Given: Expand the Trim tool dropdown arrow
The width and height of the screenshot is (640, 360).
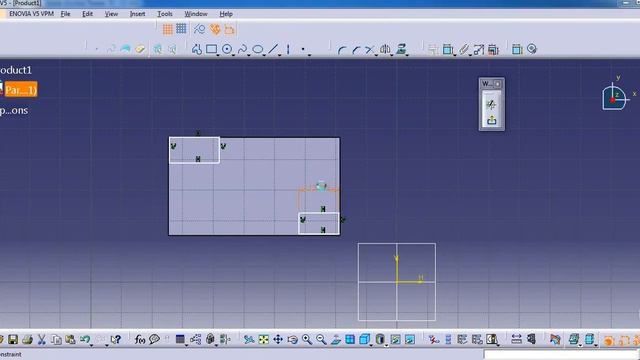Looking at the screenshot, I should [376, 55].
